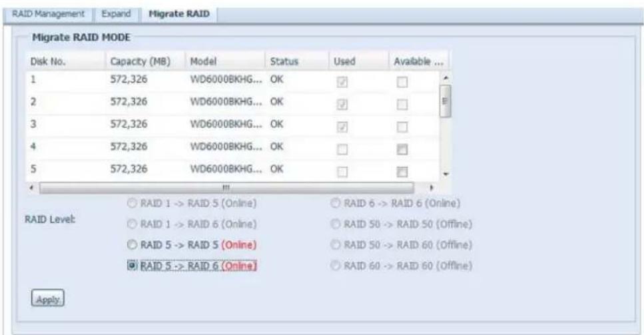
Task: Select the Migrate RAID tab
Action: [178, 14]
